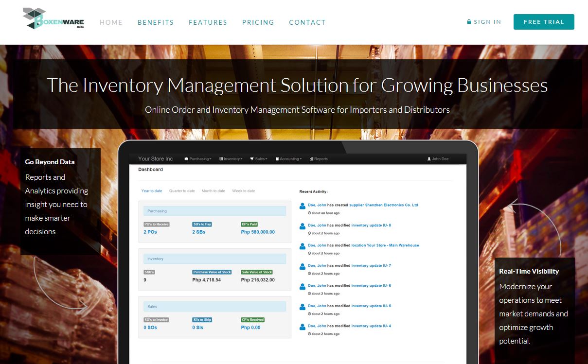This screenshot has height=364, width=588.
Task: Click the SIGN IN link
Action: (x=487, y=22)
